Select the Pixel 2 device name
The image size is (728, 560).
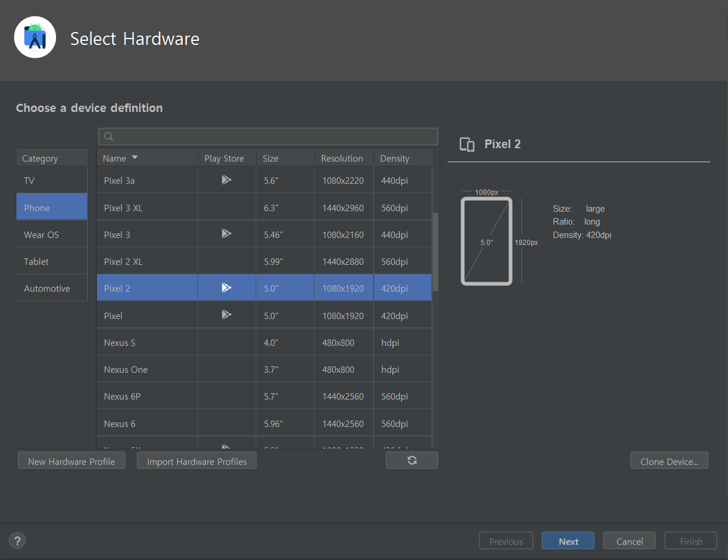point(117,288)
